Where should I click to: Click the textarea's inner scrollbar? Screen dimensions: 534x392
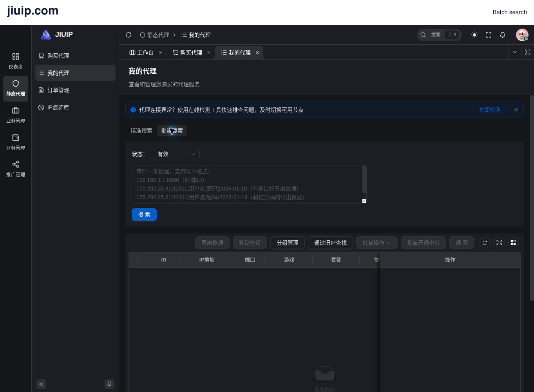(x=364, y=179)
